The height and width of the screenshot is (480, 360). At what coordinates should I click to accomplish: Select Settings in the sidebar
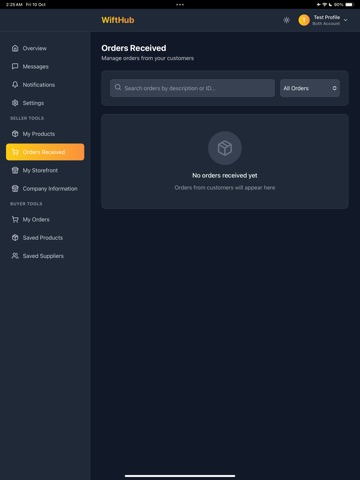pos(45,103)
